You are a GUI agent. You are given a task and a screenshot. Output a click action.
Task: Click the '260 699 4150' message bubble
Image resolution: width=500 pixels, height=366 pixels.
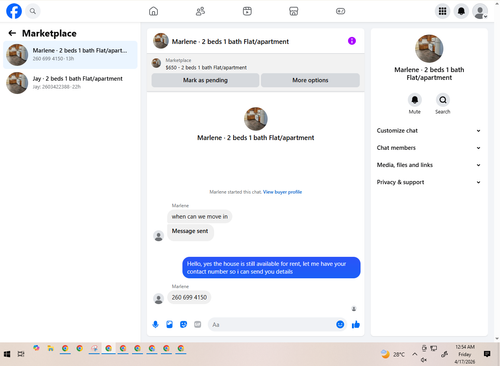(189, 297)
